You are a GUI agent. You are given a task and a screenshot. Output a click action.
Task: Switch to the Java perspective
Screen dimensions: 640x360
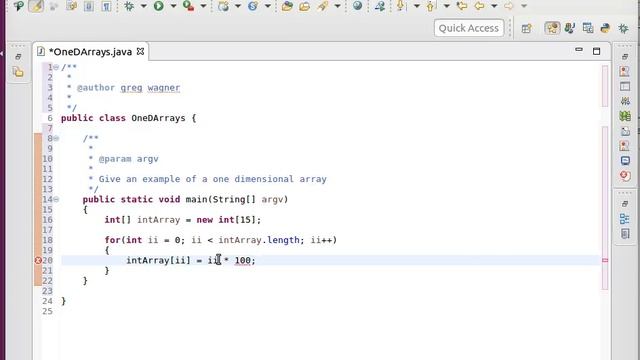(552, 28)
